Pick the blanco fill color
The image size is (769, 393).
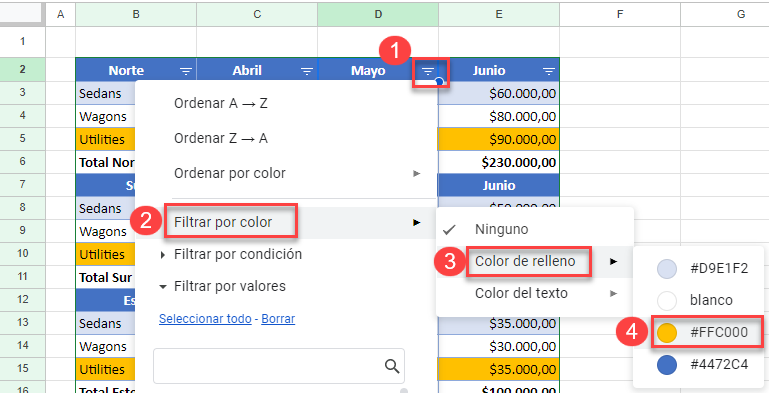(699, 300)
